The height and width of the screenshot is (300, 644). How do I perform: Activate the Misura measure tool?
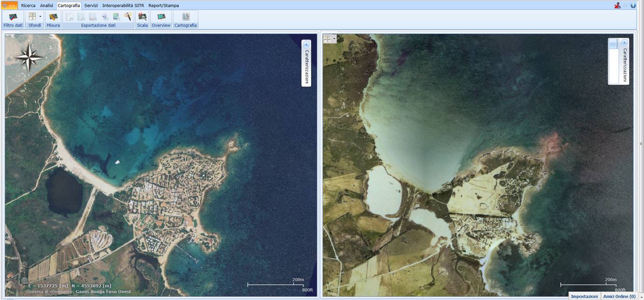pos(53,17)
